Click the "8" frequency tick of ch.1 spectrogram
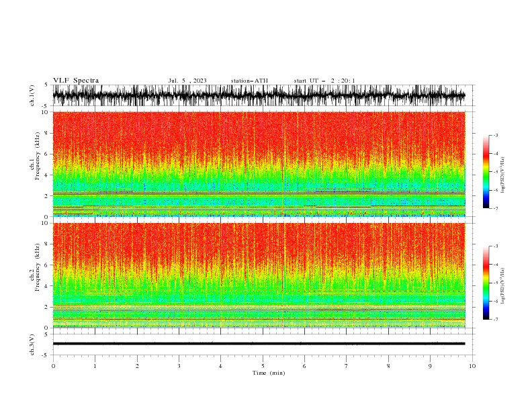532x411 pixels. click(46, 133)
